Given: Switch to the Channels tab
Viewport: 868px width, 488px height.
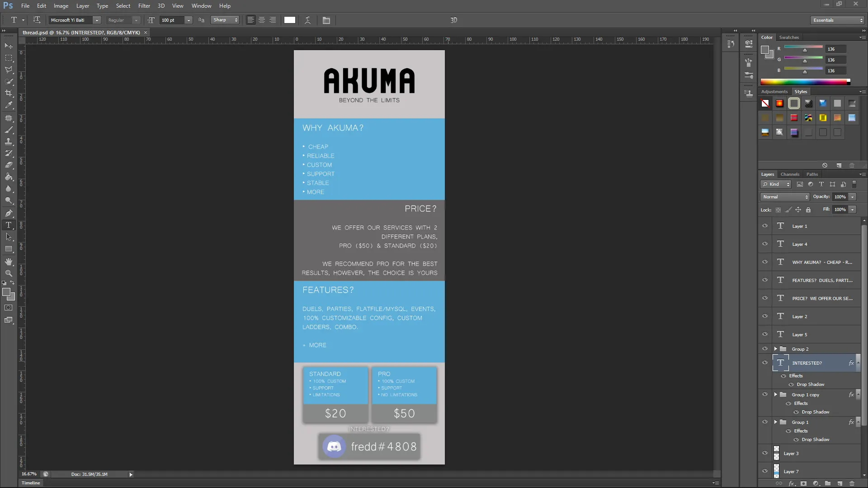Looking at the screenshot, I should [x=790, y=174].
